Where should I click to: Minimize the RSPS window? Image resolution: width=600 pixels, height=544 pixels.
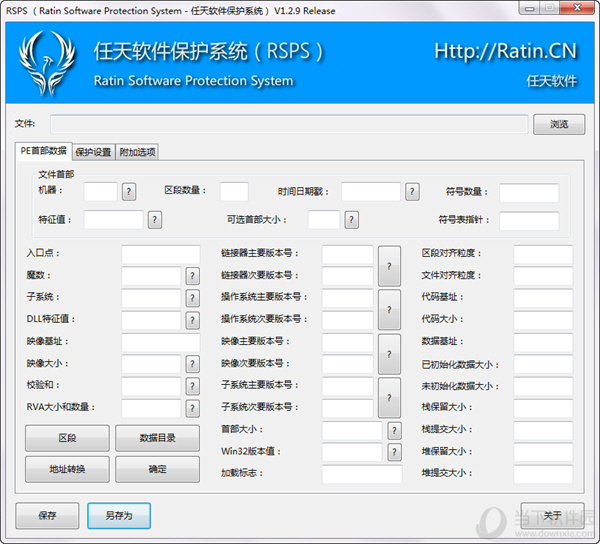[x=530, y=8]
